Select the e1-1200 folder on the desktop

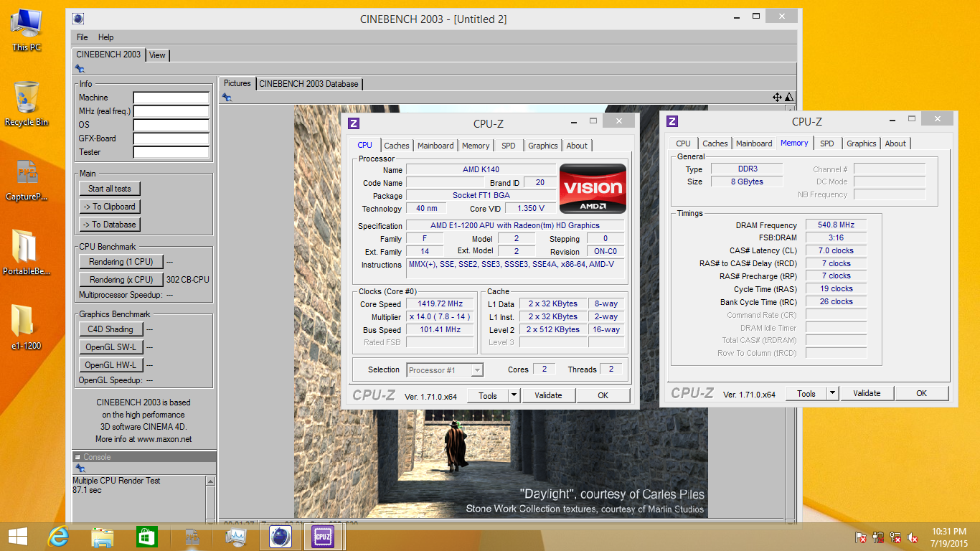[x=27, y=328]
